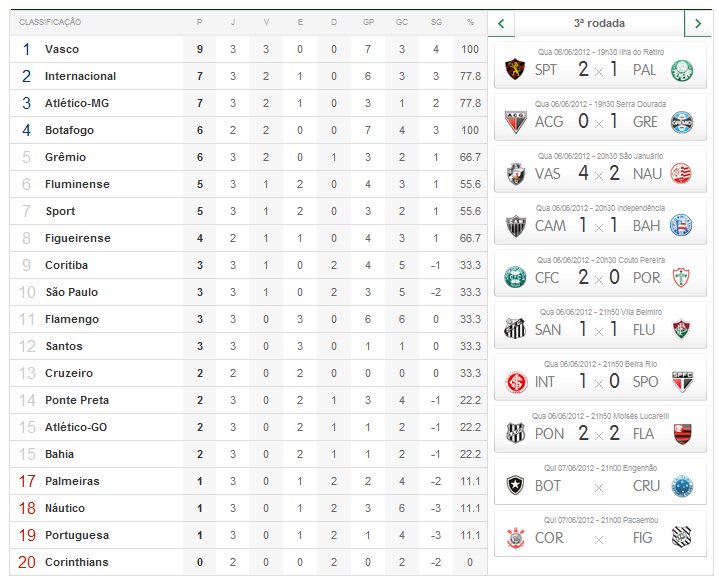
Task: Go to the previous round arrow
Action: tap(500, 22)
